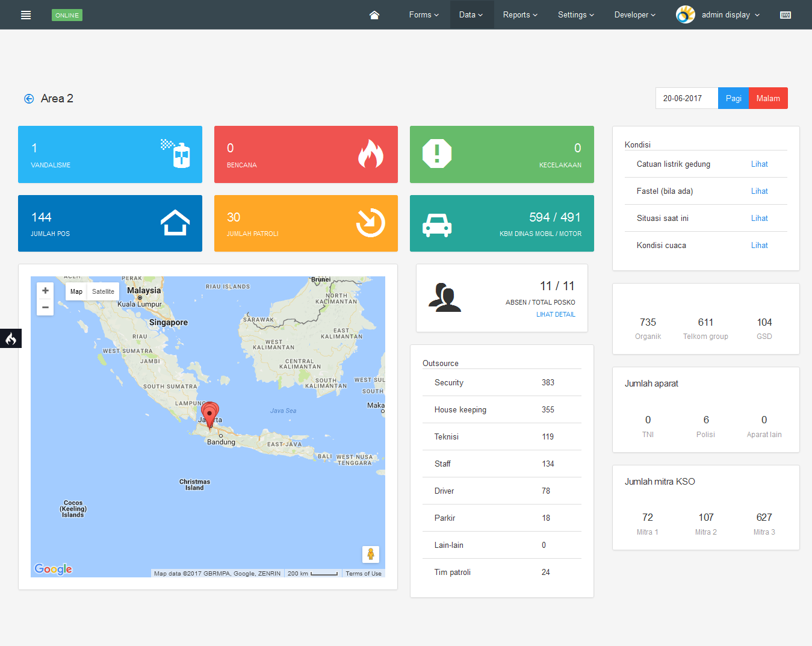
Task: Click the LIHAT DETAIL link
Action: tap(556, 314)
